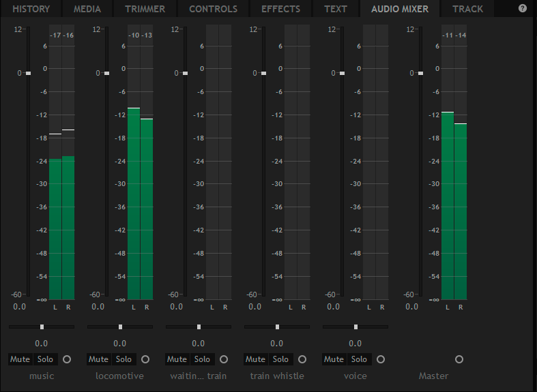
Task: Click the locomotive track volume fader handle
Action: [106, 73]
